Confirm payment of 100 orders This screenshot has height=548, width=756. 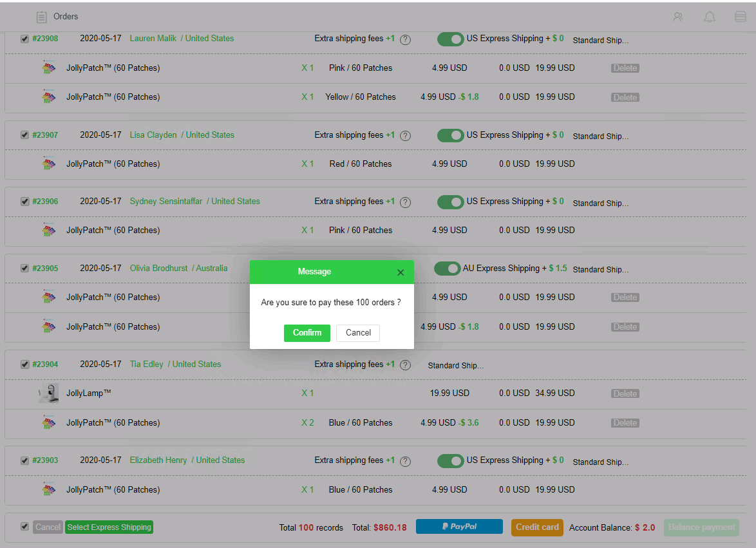pyautogui.click(x=307, y=332)
